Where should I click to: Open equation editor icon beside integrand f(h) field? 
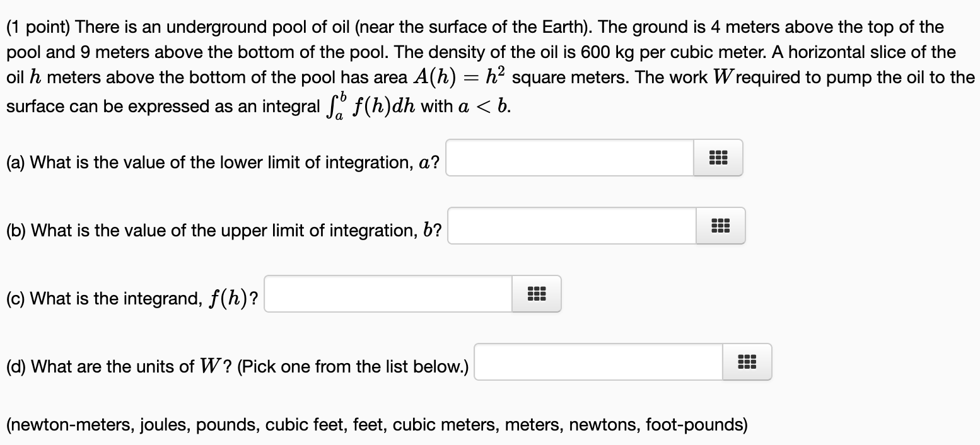536,294
